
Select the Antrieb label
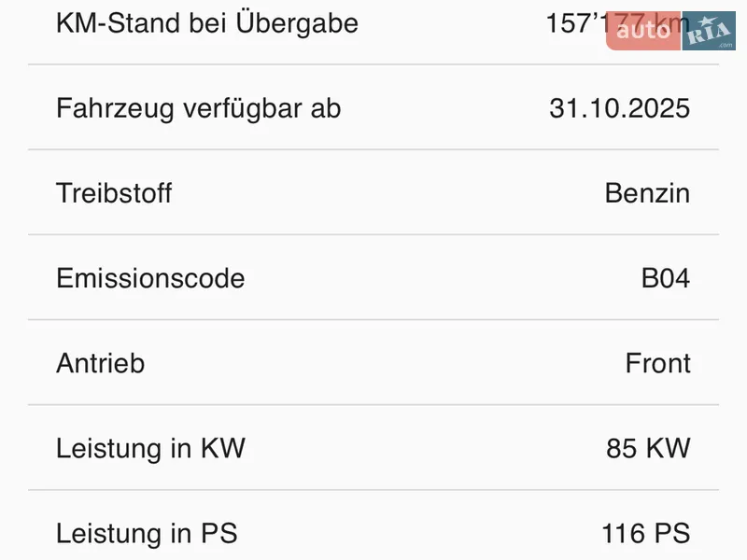101,363
